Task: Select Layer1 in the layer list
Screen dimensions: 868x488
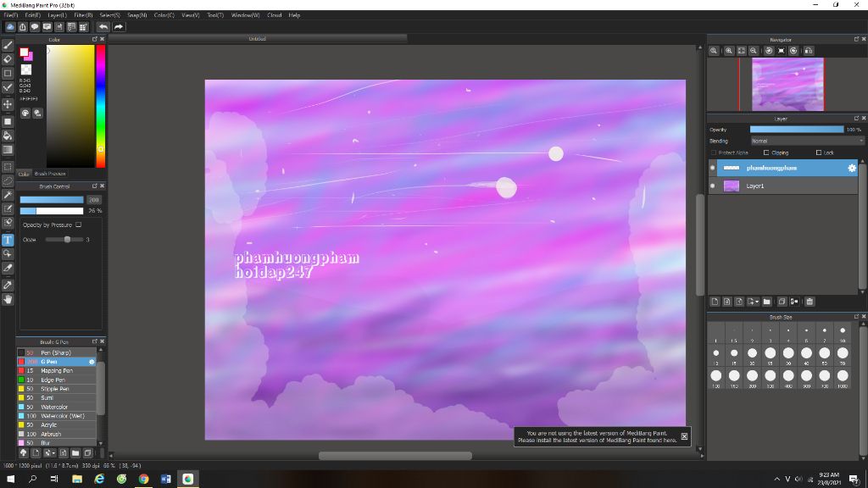Action: point(782,186)
